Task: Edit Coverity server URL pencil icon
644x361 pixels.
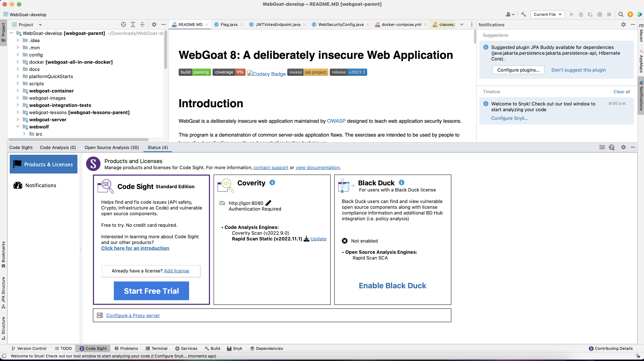Action: [x=268, y=203]
